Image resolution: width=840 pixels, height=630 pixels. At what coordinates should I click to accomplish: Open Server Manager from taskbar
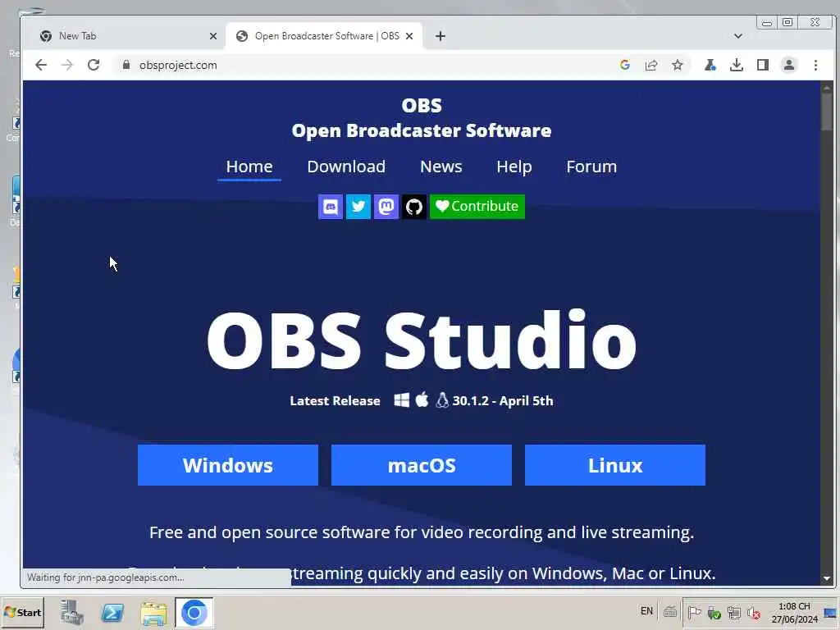(x=72, y=612)
